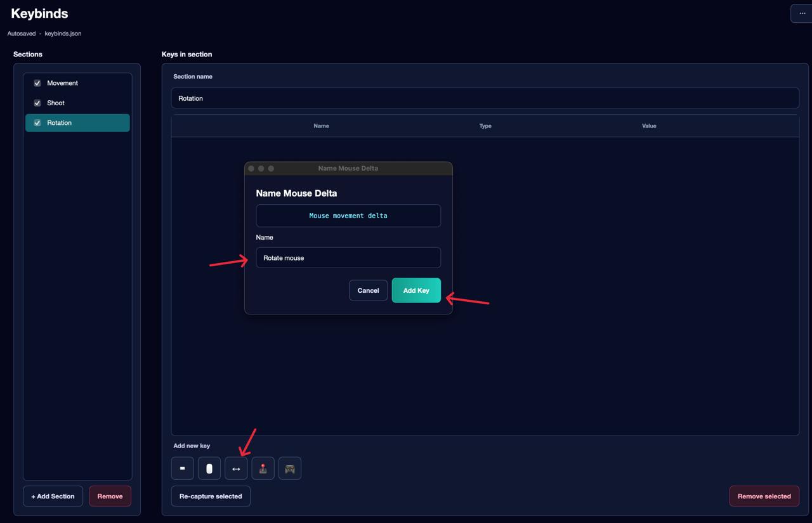Add a mouse delta arrows binding

[x=236, y=468]
